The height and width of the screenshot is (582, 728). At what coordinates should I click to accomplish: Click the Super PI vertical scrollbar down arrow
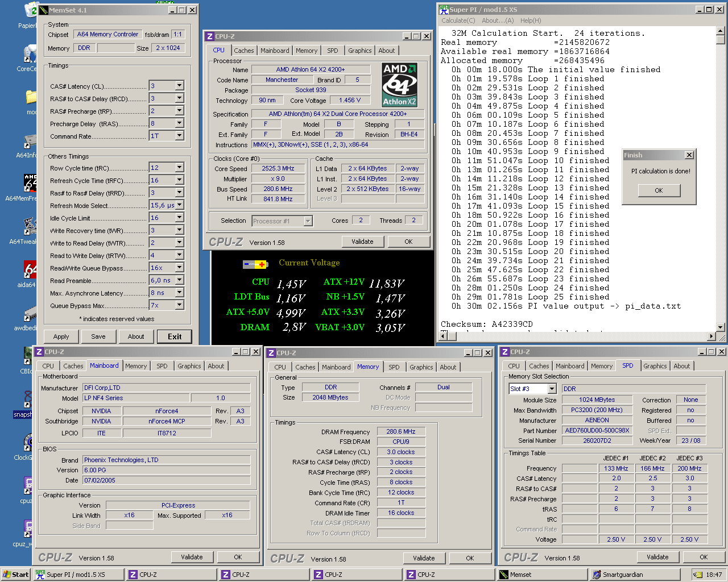(721, 327)
